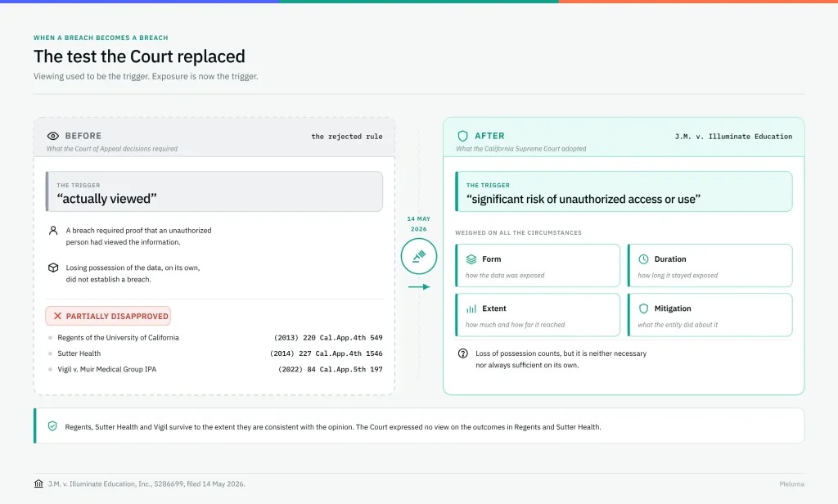Click the person icon beside breach proof text
This screenshot has height=504, width=838.
coord(53,231)
